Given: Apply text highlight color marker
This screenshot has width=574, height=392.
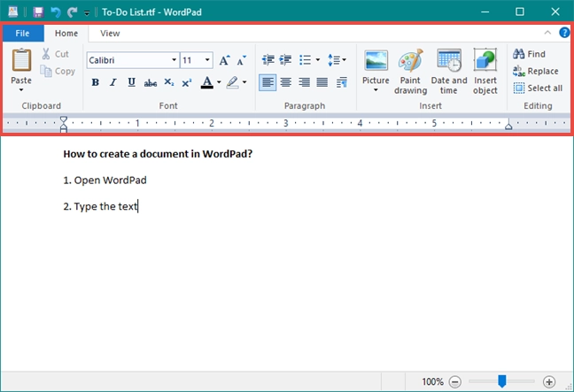Looking at the screenshot, I should [x=232, y=82].
